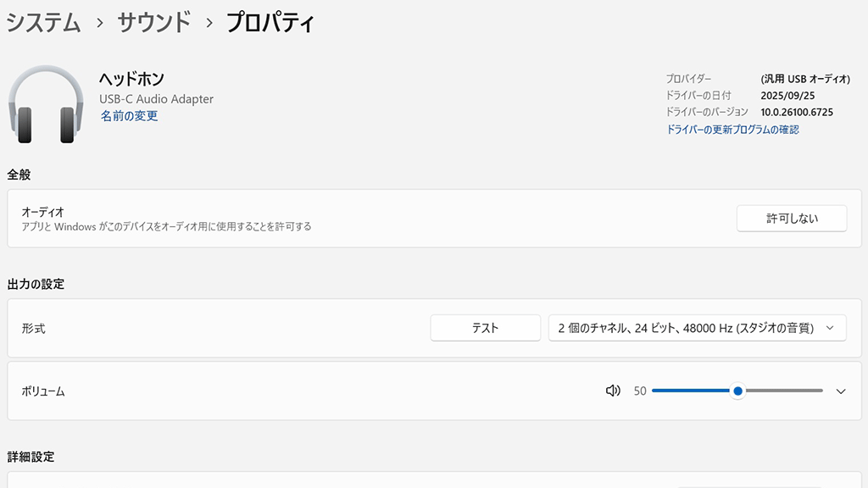Mute the headphone volume speaker icon
The height and width of the screenshot is (488, 868).
pyautogui.click(x=613, y=391)
